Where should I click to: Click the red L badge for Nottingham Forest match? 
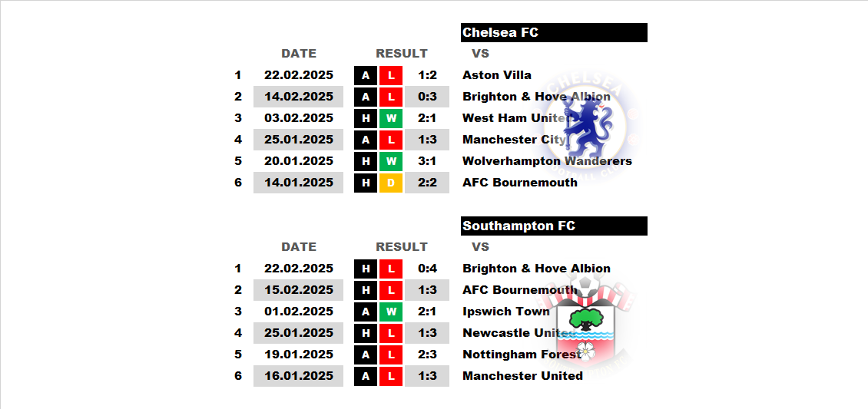391,355
